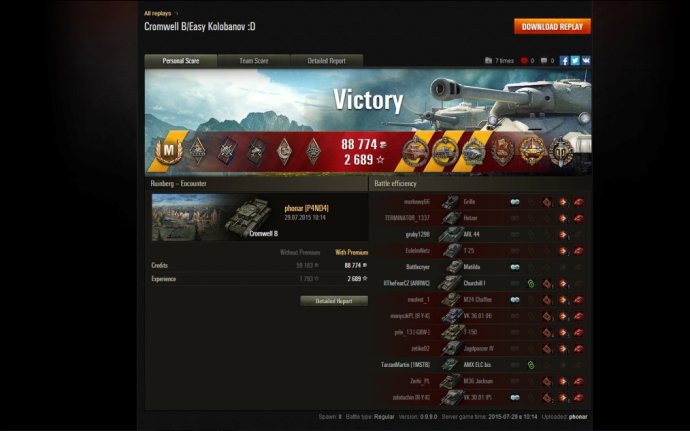The width and height of the screenshot is (690, 431).
Task: Open player phonar [P4ND4] profile link
Action: click(x=306, y=208)
